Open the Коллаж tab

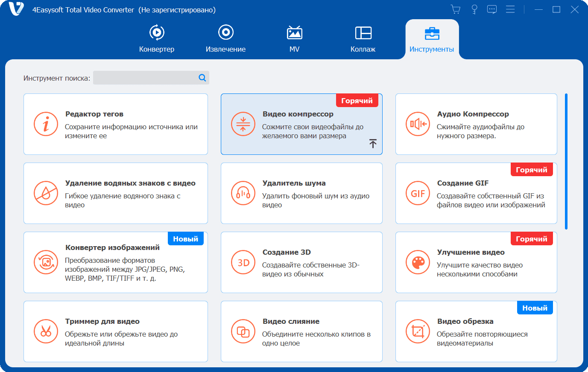click(363, 39)
